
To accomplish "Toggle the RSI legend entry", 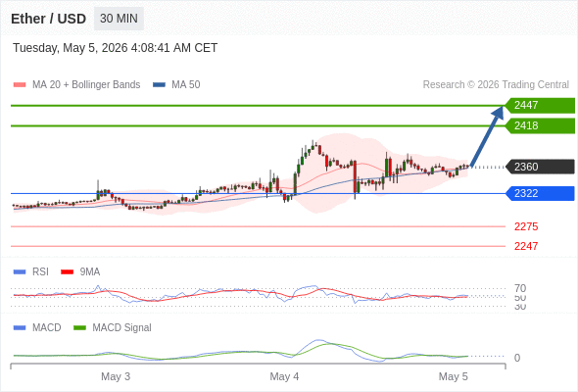I will 31,271.
